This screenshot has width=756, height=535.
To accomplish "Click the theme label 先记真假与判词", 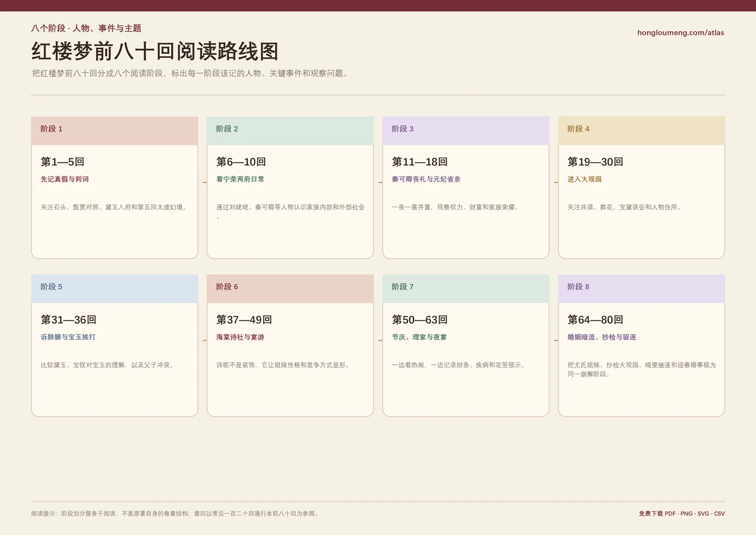I will coord(65,179).
